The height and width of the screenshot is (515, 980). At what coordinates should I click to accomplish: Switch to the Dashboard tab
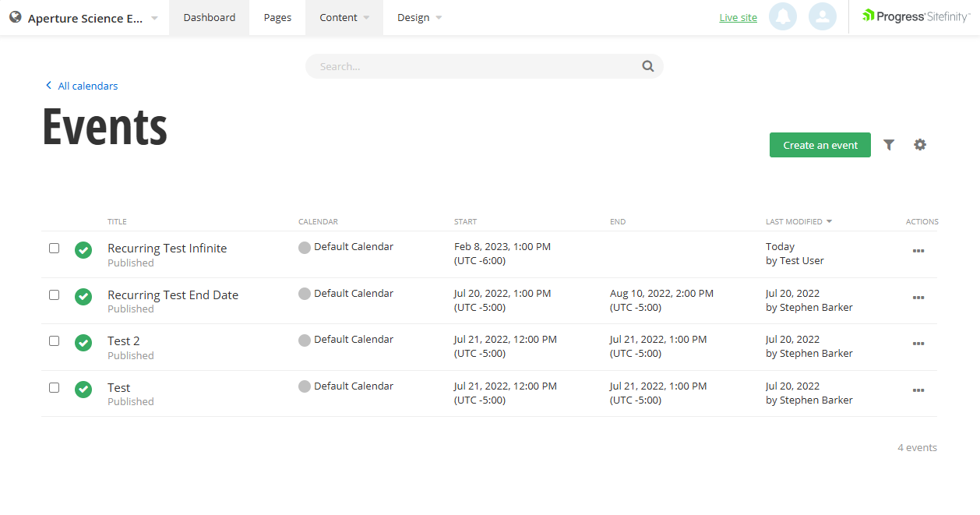[x=209, y=17]
